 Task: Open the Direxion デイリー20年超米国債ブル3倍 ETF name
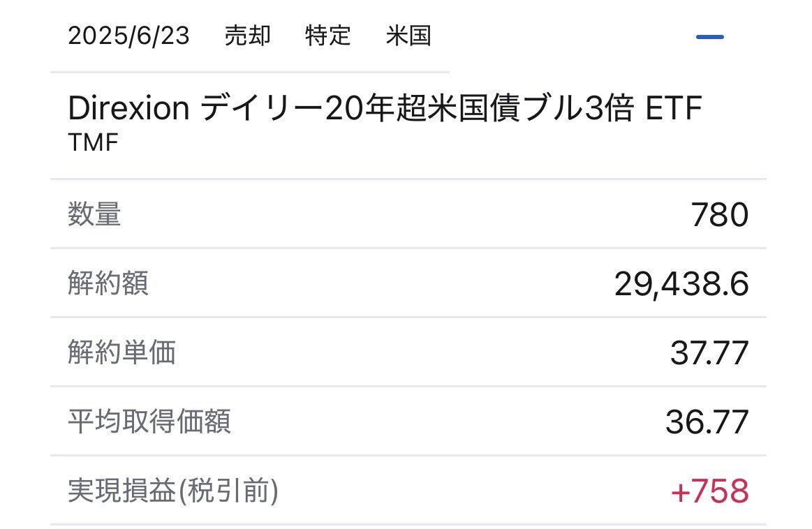(385, 108)
